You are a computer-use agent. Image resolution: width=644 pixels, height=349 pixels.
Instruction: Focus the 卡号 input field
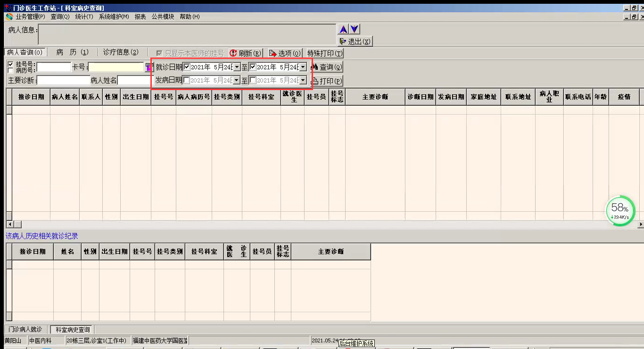pos(116,67)
